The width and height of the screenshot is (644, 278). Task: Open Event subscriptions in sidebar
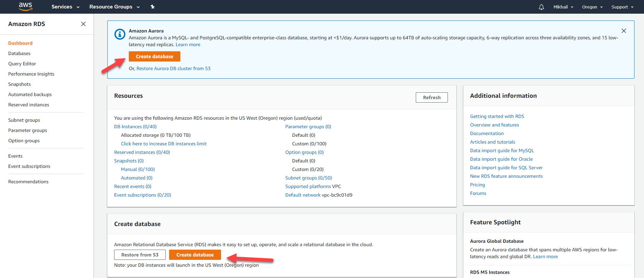click(29, 166)
